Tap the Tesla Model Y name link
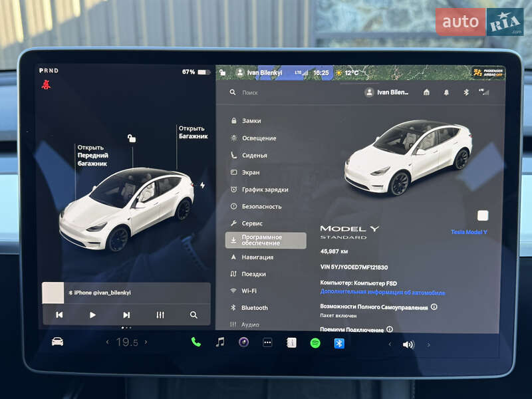 click(469, 232)
